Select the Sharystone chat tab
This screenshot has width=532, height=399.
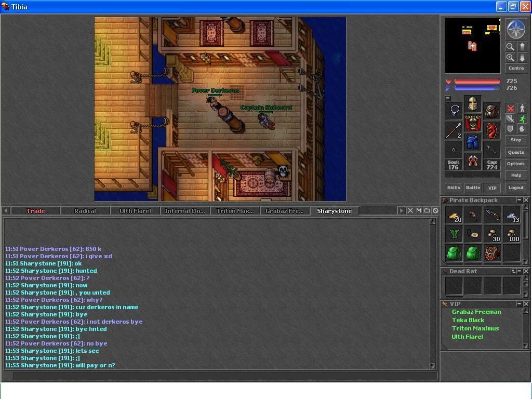pos(335,211)
